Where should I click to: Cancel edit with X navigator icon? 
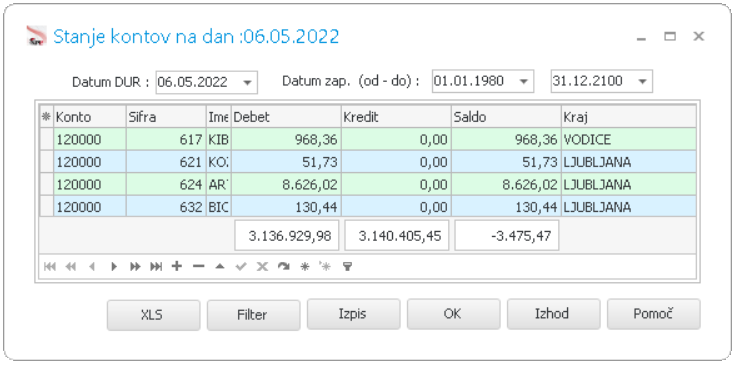(262, 267)
